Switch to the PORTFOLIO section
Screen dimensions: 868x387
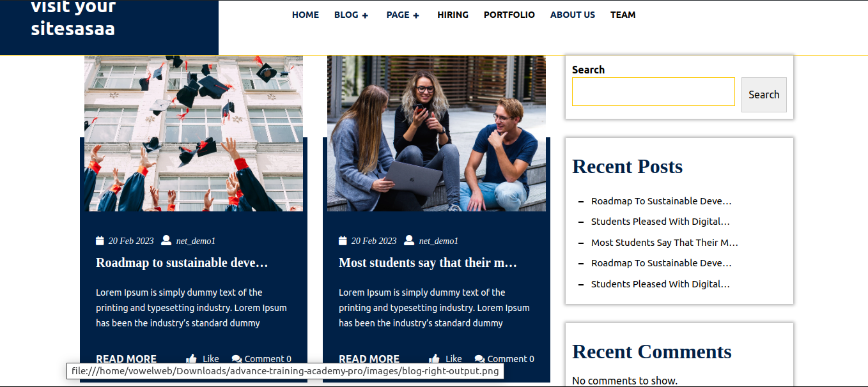[509, 15]
